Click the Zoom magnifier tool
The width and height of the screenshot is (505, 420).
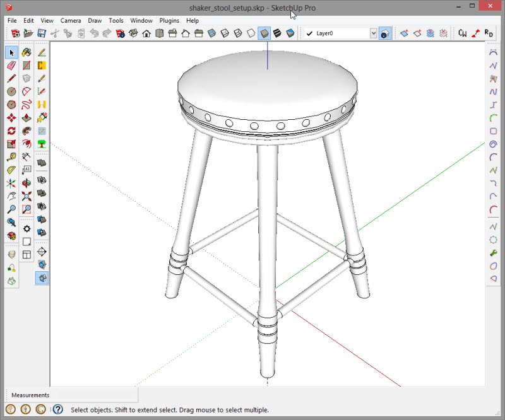click(x=11, y=209)
